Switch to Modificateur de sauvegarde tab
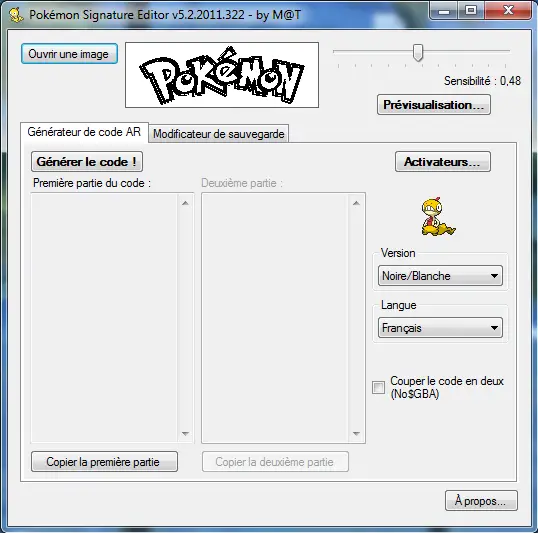The width and height of the screenshot is (538, 533). coord(219,134)
